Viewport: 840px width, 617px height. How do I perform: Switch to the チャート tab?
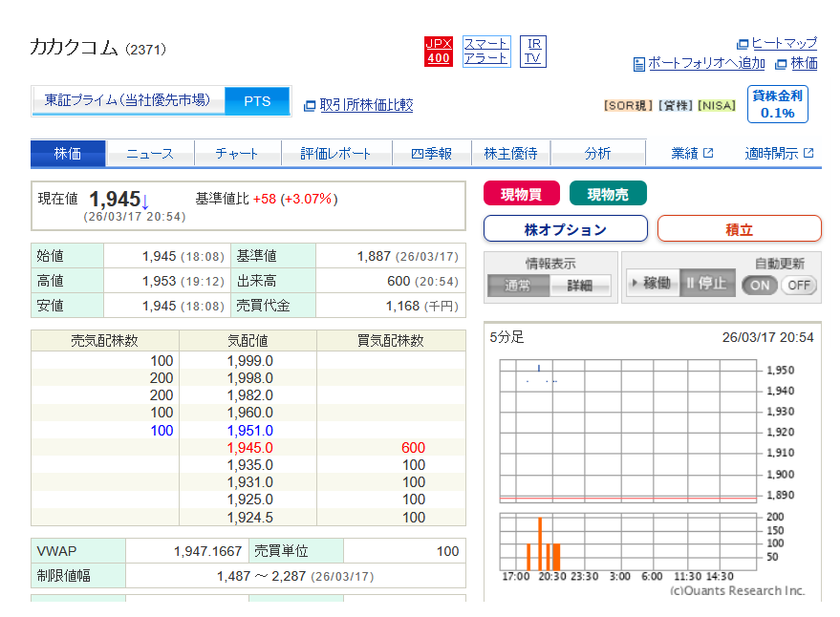(x=237, y=154)
